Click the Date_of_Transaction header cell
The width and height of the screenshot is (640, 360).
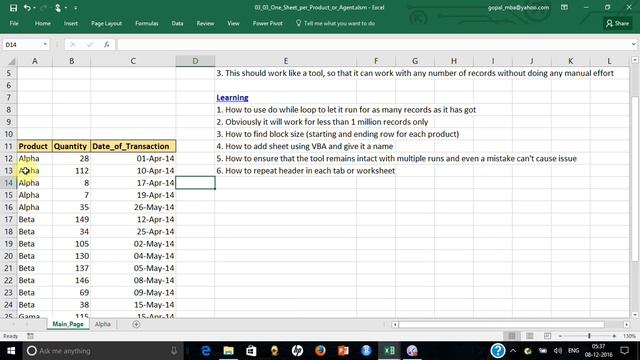tap(133, 146)
